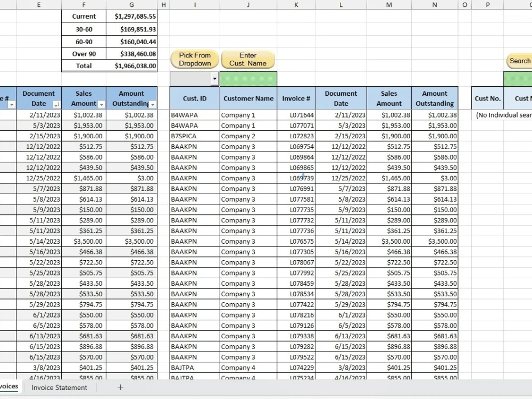
Task: Select $794.75 in column N
Action: [x=435, y=304]
